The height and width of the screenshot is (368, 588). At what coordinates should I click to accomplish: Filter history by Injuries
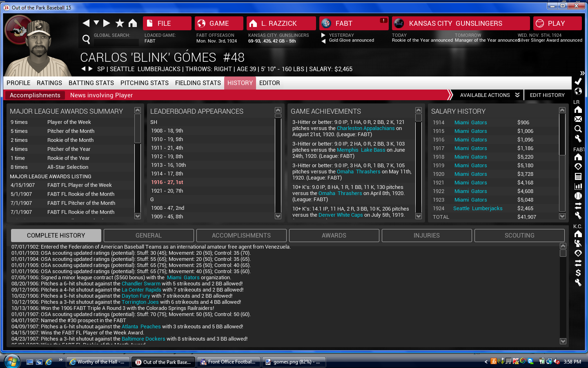[426, 236]
